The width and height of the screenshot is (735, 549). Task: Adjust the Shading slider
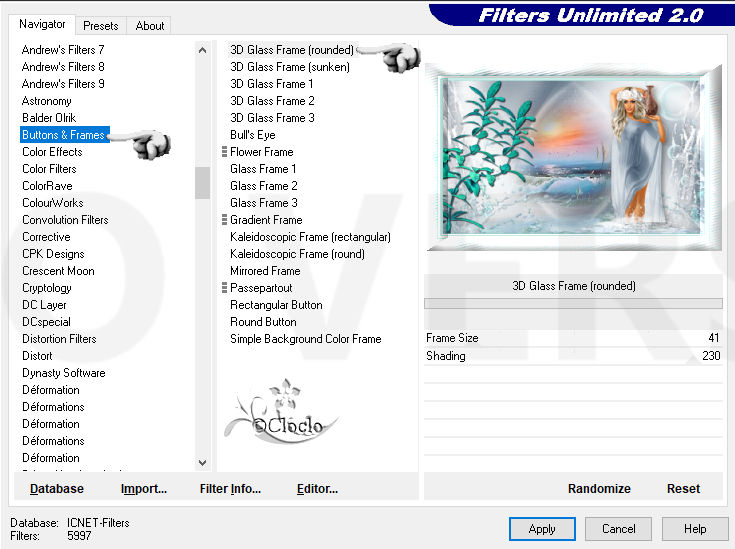coord(573,356)
